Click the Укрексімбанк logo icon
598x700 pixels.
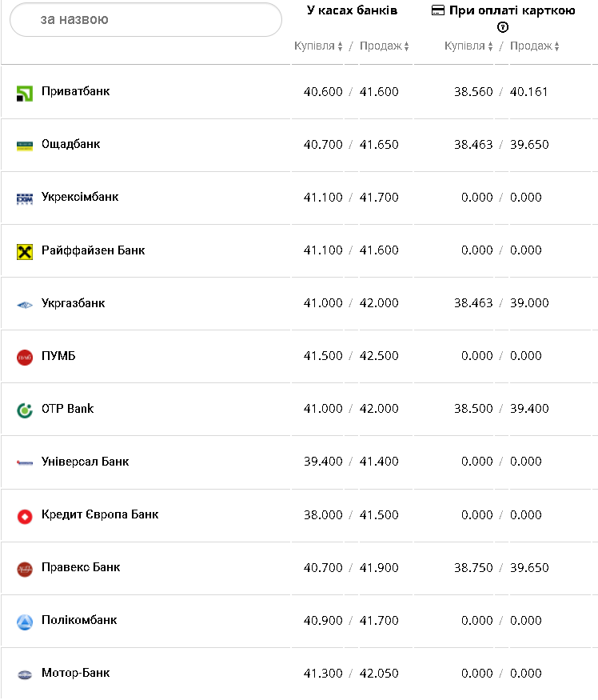pos(25,198)
